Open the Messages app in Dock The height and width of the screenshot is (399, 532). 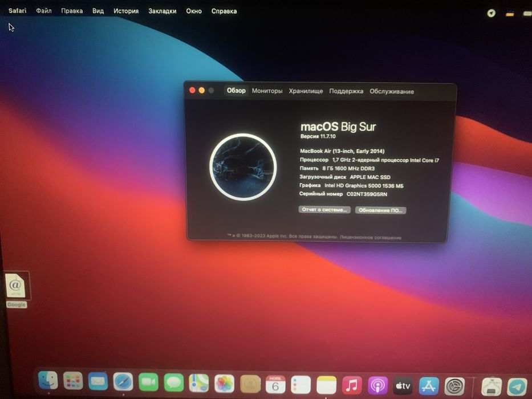pyautogui.click(x=174, y=382)
